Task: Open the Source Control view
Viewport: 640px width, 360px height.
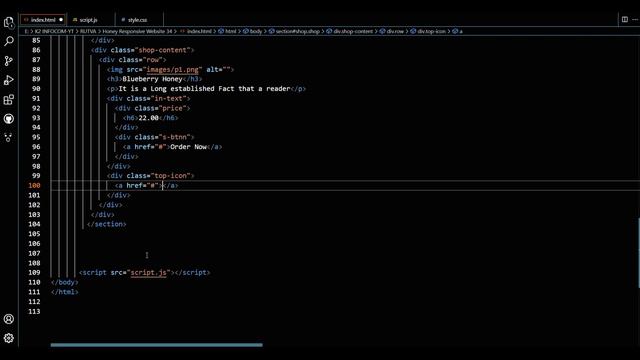Action: click(x=9, y=61)
